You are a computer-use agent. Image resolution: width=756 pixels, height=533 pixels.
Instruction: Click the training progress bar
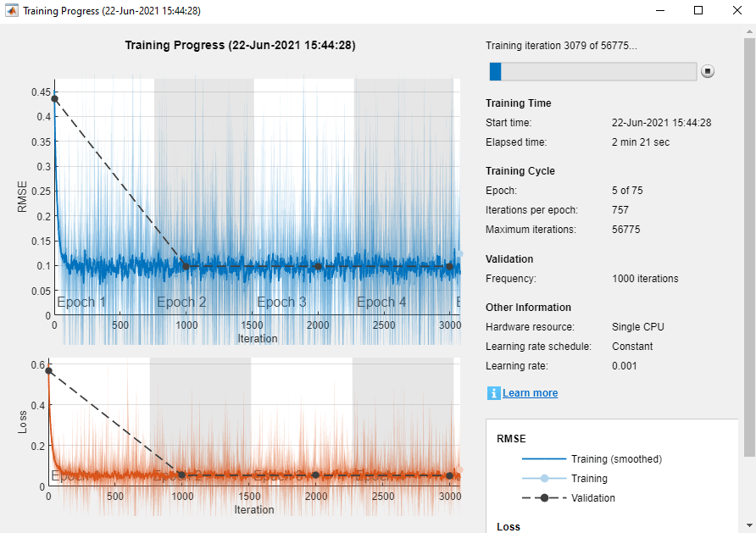coord(593,71)
